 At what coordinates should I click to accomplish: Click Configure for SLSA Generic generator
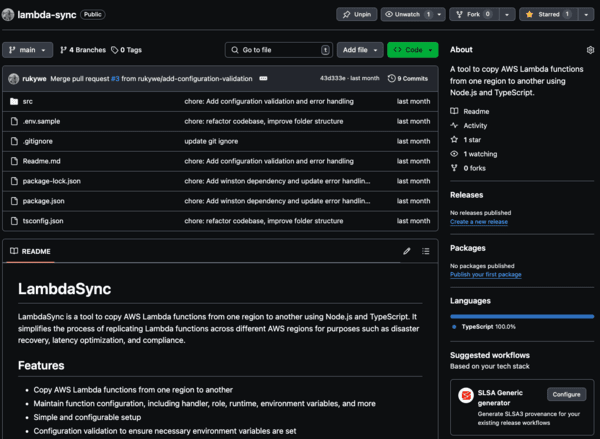[566, 395]
